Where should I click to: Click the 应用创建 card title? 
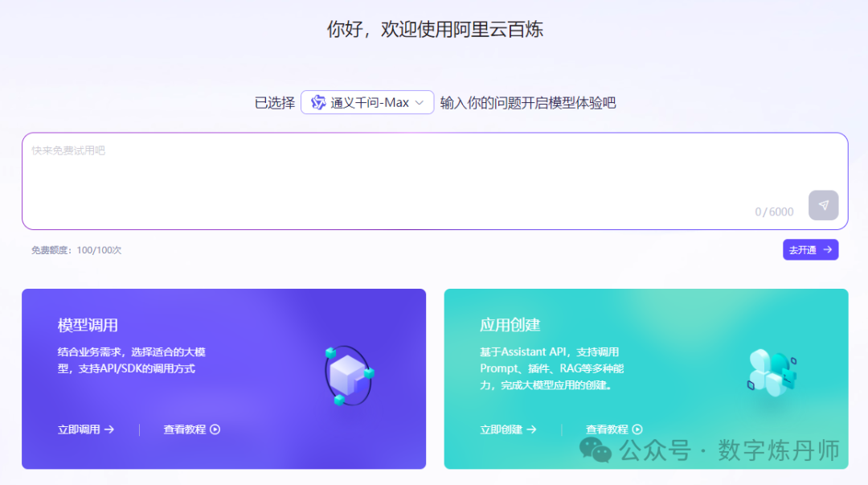click(510, 325)
